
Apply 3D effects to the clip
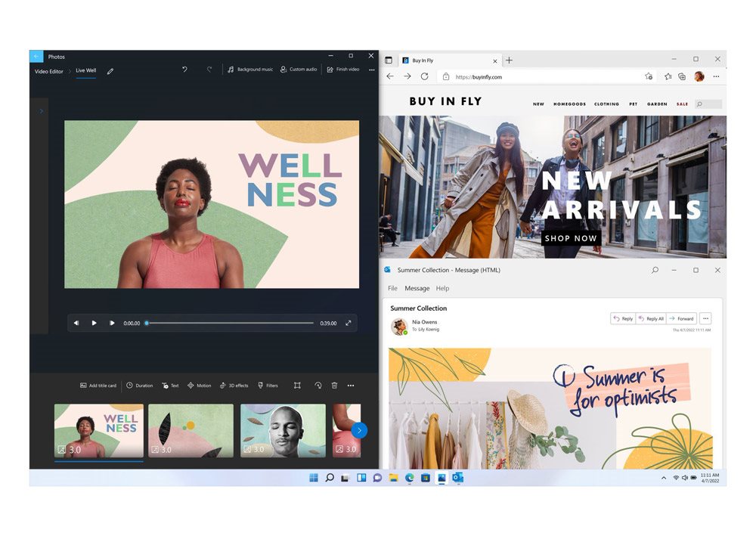[234, 386]
